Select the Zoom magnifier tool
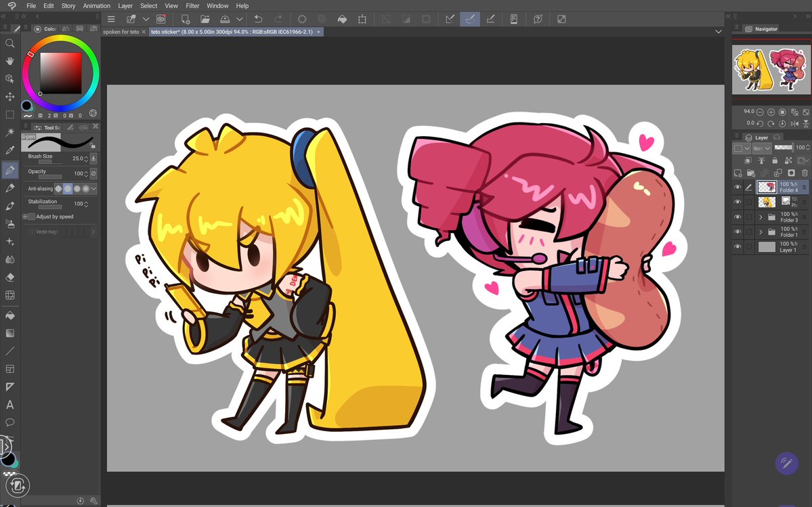812x507 pixels. [9, 43]
